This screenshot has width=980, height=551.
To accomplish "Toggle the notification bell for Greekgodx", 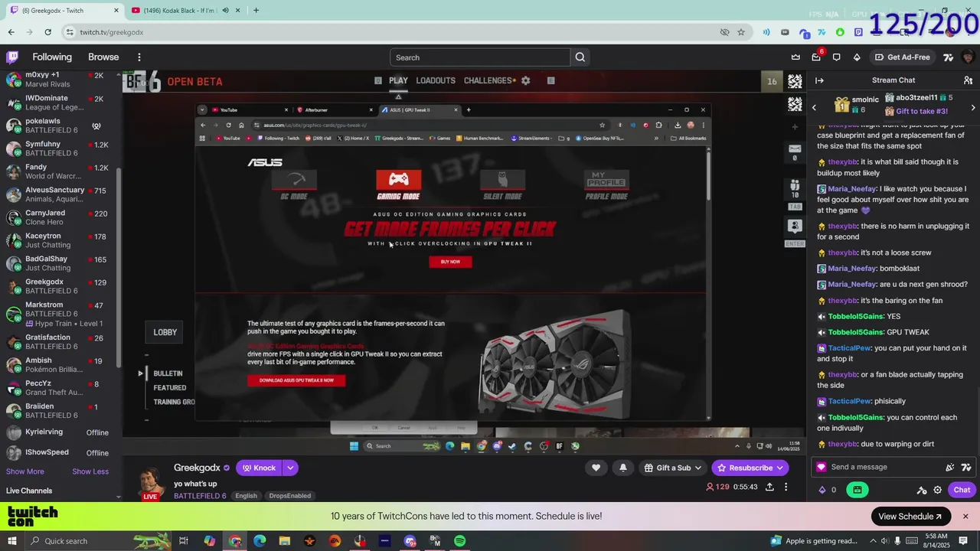I will [x=622, y=468].
